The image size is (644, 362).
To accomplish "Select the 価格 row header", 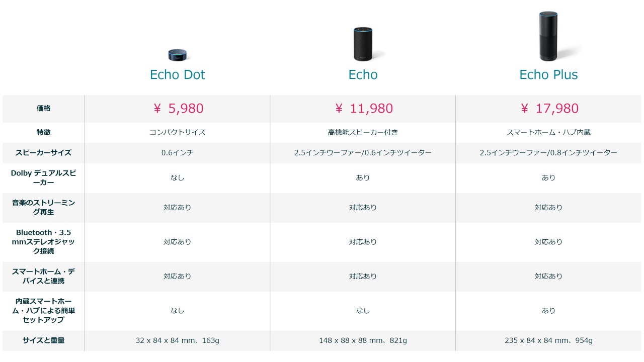I will pos(44,109).
